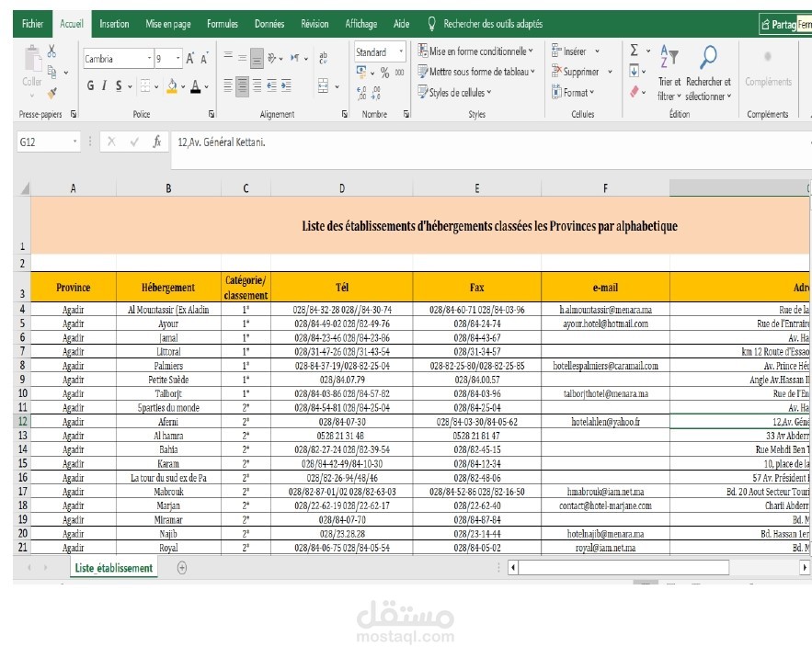Expand Mise en forme conditionnelle menu

(x=475, y=51)
